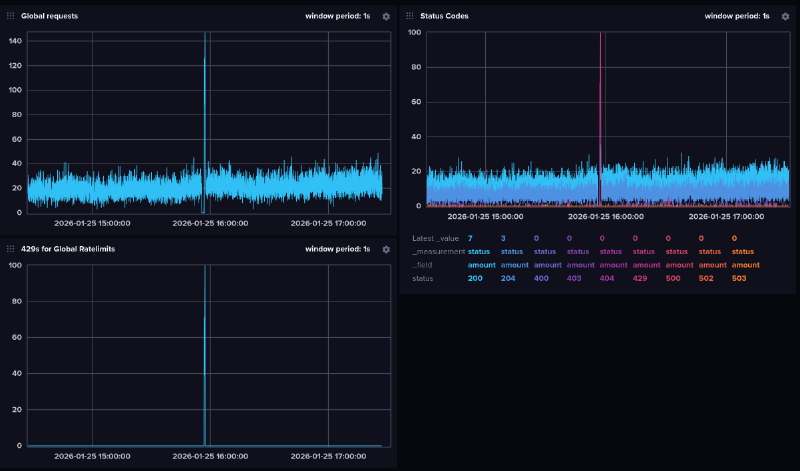Click 17:00:00 time label in 429s chart
800x471 pixels.
pos(328,456)
